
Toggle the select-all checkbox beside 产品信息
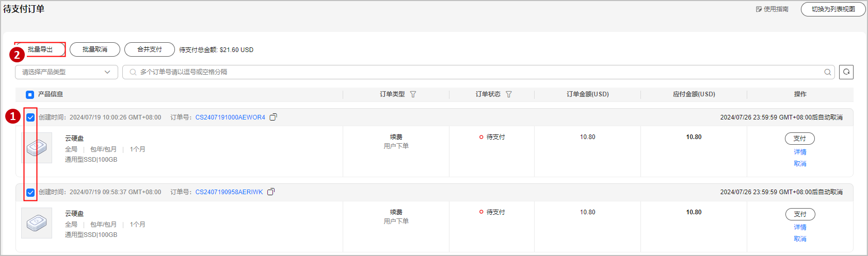pyautogui.click(x=30, y=94)
